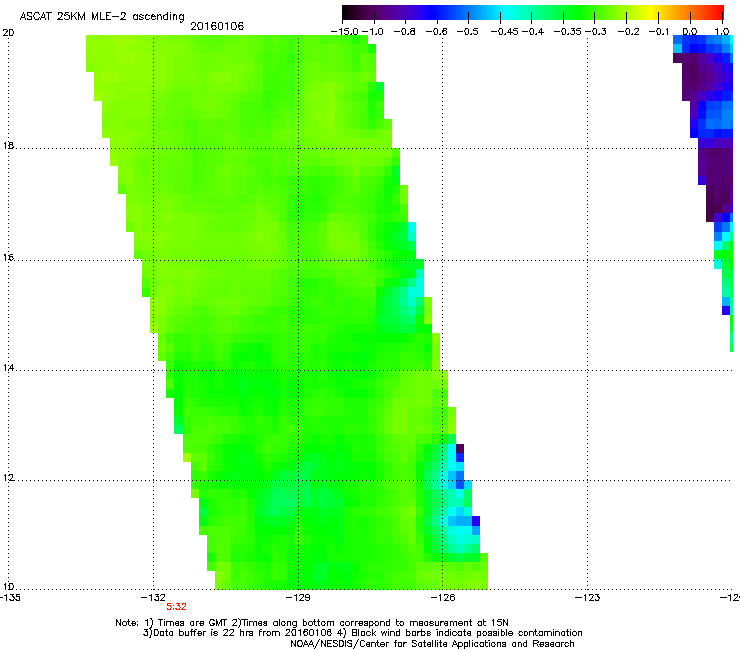The image size is (740, 650).
Task: Select the latitude axis label 16
Action: tap(8, 258)
